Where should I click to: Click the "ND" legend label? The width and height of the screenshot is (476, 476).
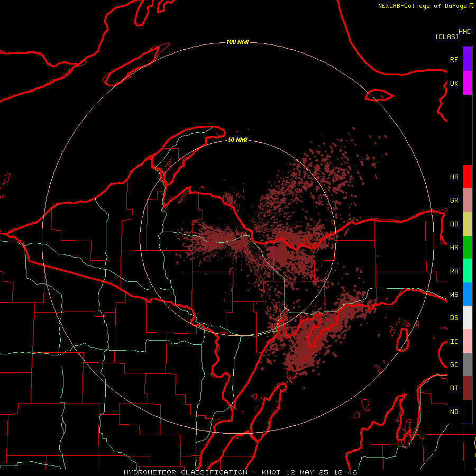coord(454,412)
